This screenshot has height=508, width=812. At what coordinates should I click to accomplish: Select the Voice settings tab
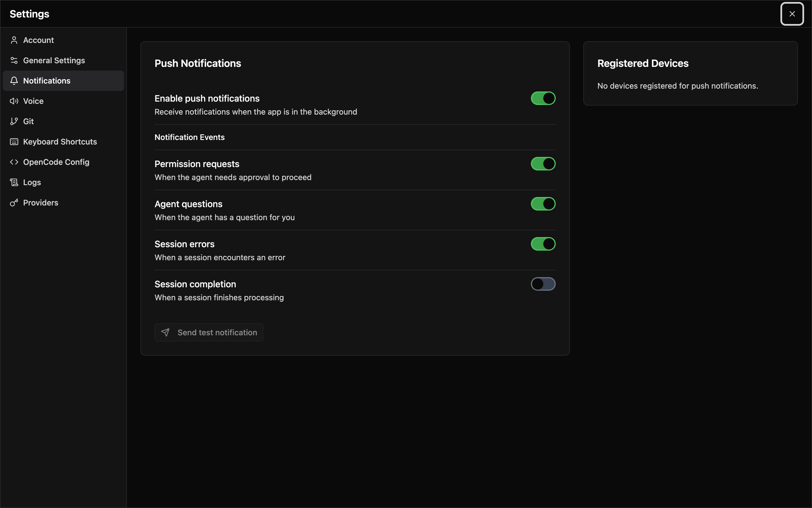(x=63, y=101)
